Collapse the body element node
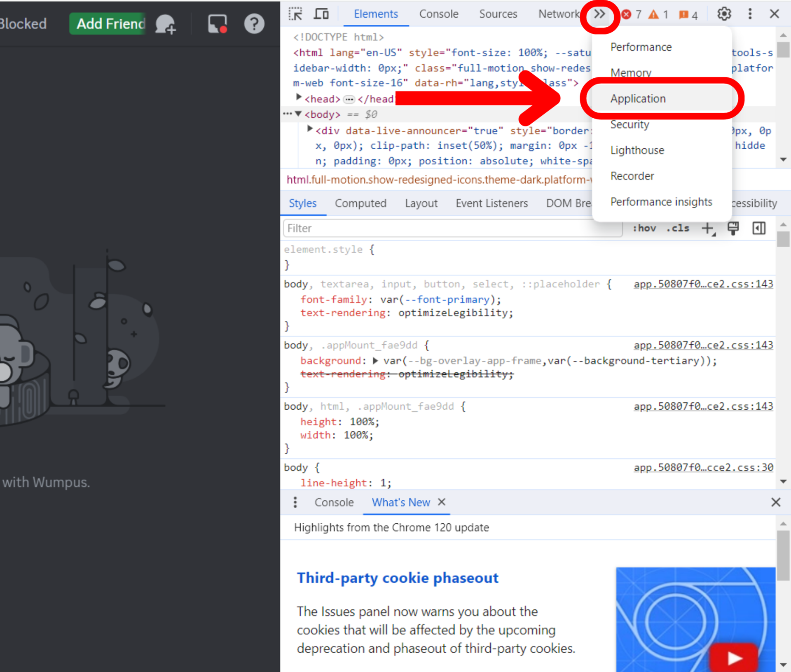 pyautogui.click(x=299, y=114)
